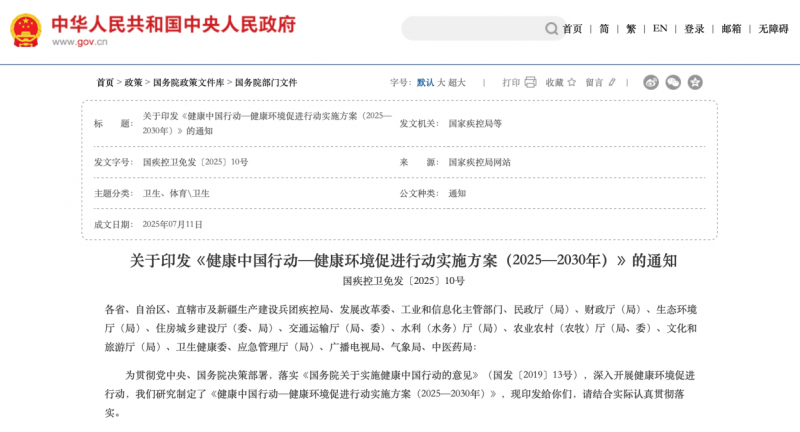The image size is (800, 432).
Task: Share to Qzone with the star icon
Action: [695, 82]
